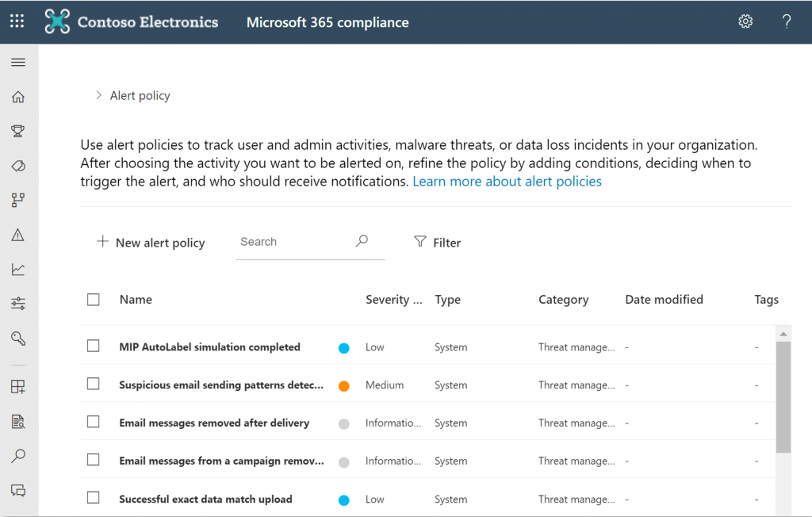This screenshot has height=517, width=812.
Task: Check Suspicious email sending patterns row
Action: pos(94,384)
